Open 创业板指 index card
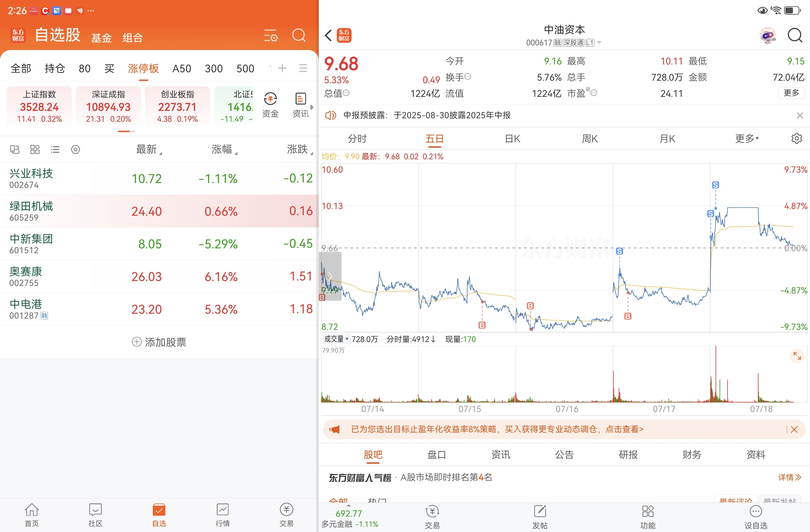The height and width of the screenshot is (532, 810). pyautogui.click(x=177, y=106)
